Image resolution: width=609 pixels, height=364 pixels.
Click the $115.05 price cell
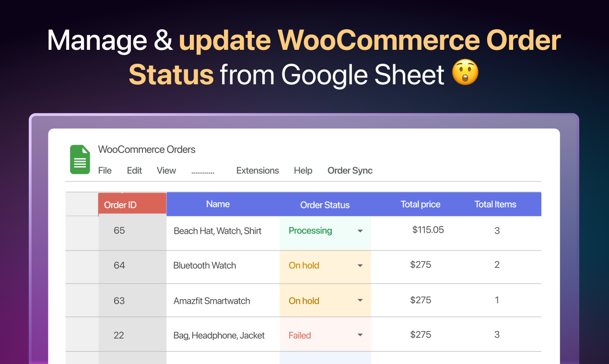point(428,229)
